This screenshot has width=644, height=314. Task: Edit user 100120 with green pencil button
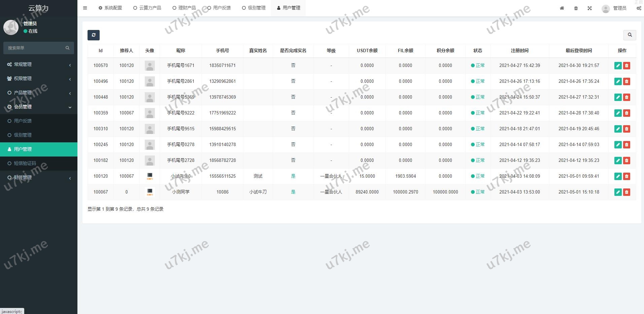coord(618,176)
